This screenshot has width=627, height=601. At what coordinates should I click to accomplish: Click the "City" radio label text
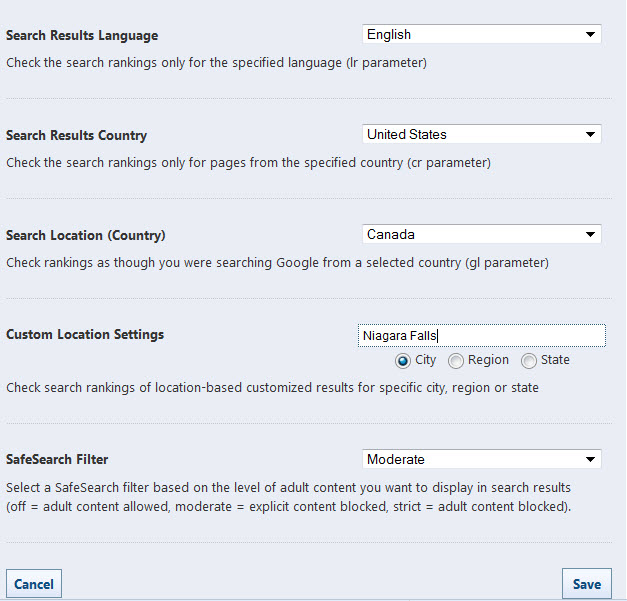[x=425, y=360]
